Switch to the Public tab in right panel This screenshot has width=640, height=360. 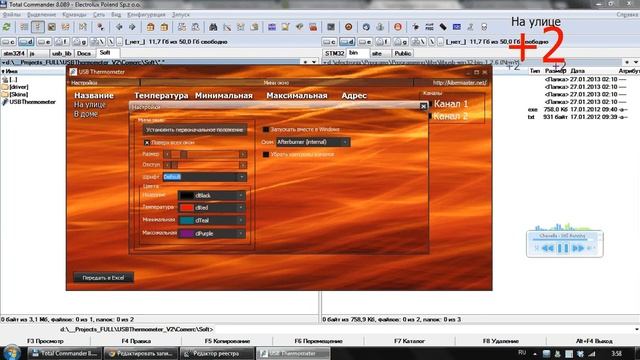tap(402, 53)
